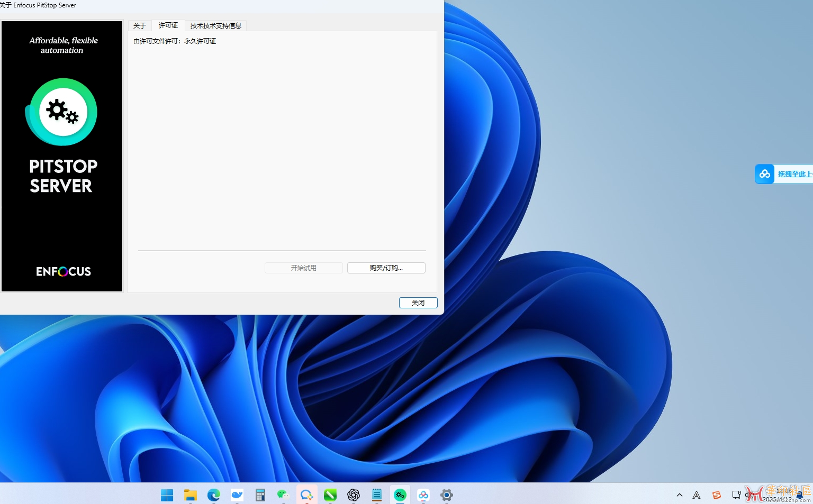The image size is (813, 504).
Task: Open the Windows Start menu
Action: (167, 495)
